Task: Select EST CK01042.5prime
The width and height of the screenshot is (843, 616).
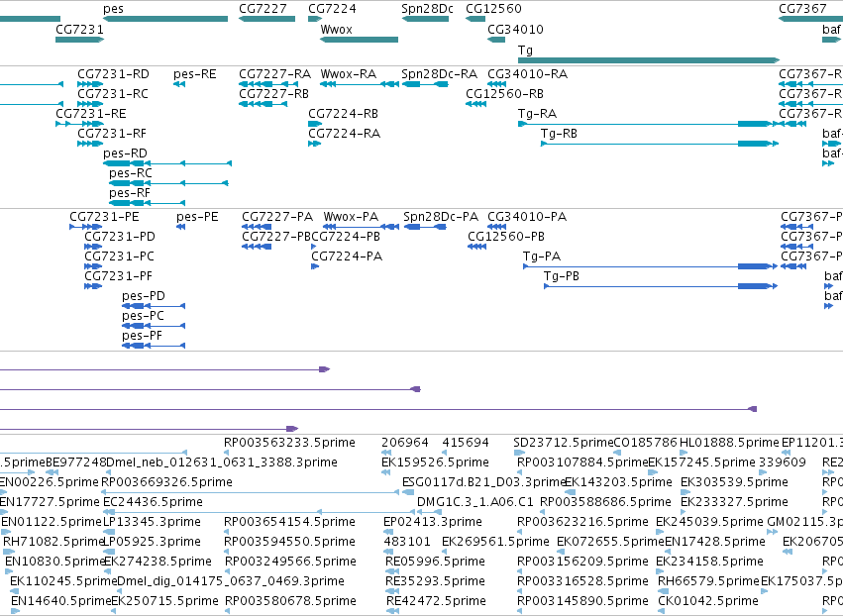Action: point(708,601)
